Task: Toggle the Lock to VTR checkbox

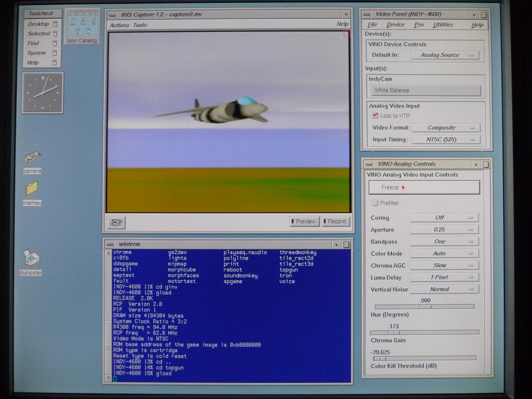Action: [x=375, y=115]
